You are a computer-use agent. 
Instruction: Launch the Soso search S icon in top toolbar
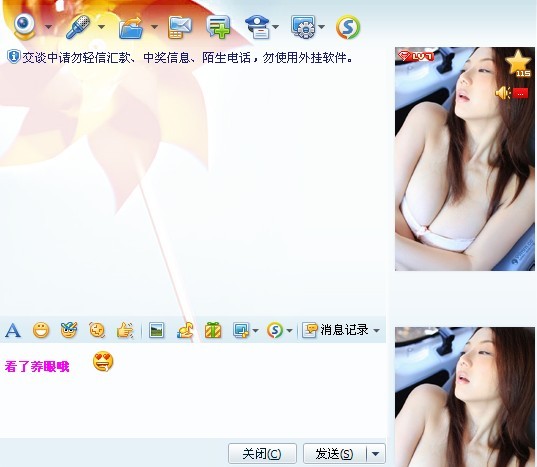coord(348,27)
